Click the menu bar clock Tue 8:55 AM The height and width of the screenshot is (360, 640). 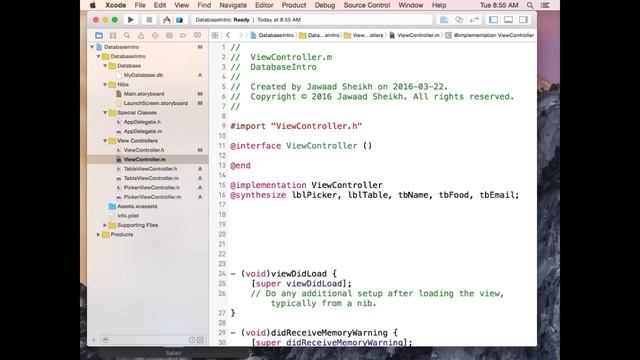point(499,5)
